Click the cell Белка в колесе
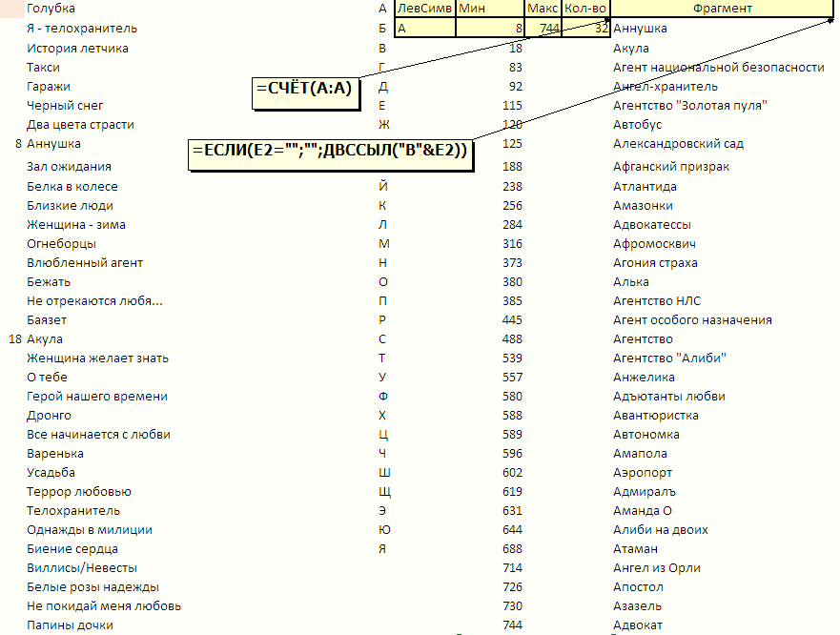 (72, 187)
